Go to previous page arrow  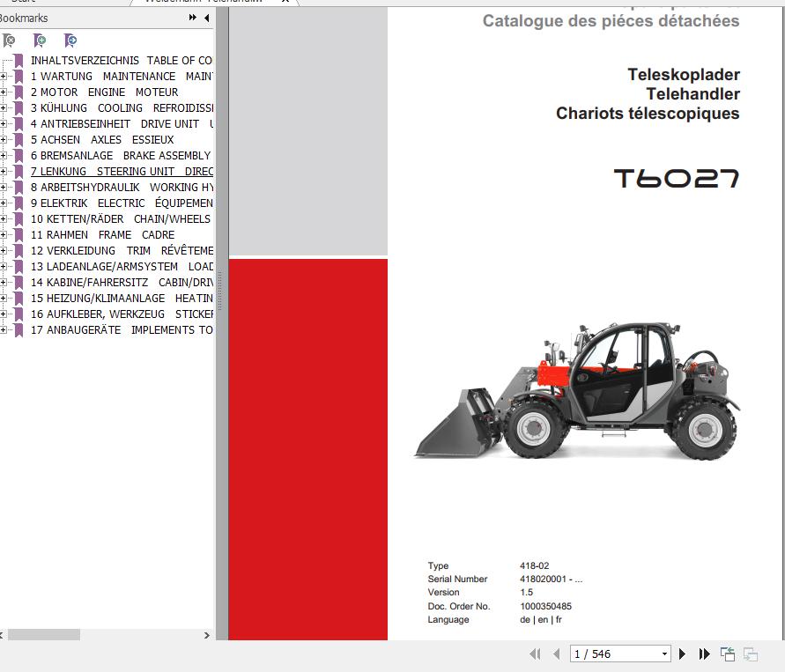pos(556,654)
